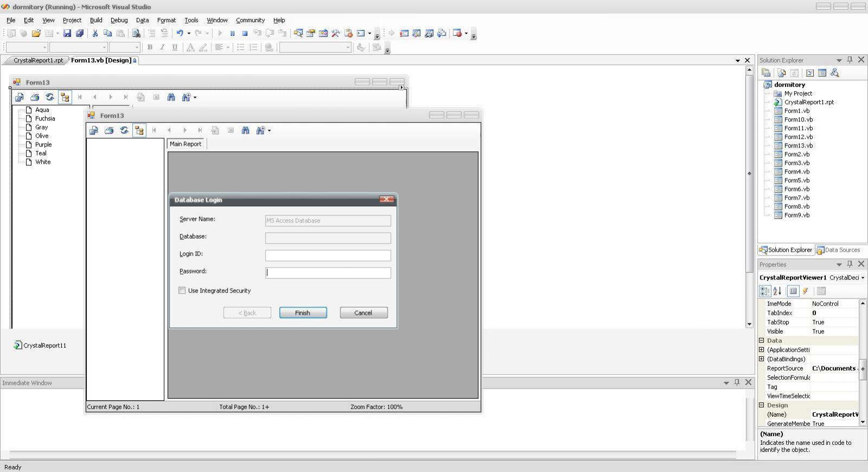Click the Solution Explorer icon in the main toolbar
Screen dimensions: 868x472
click(x=298, y=33)
